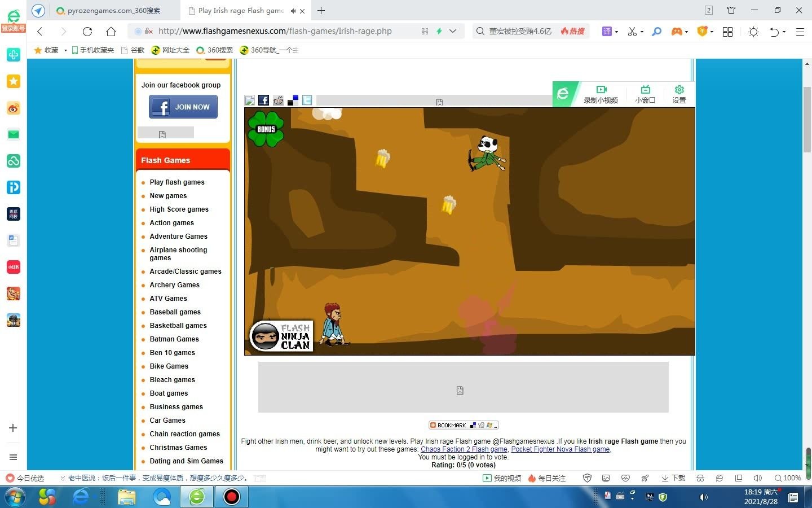812x508 pixels.
Task: Click the Twitter share icon above game
Action: [x=307, y=100]
